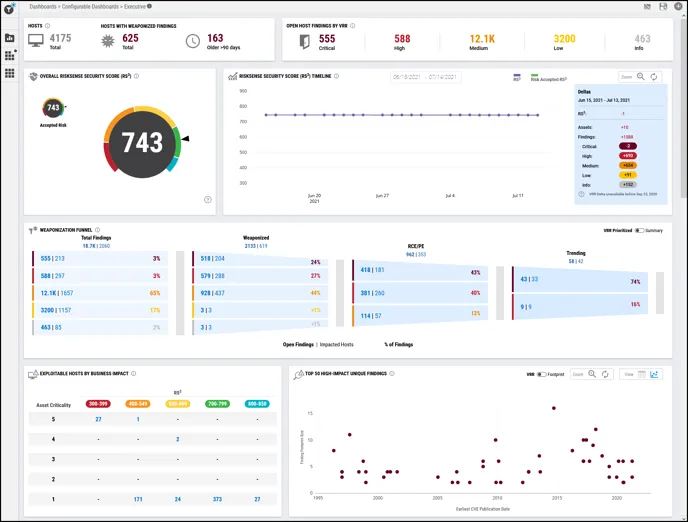Click 27 hosts in criticality 5 row
This screenshot has width=688, height=522.
[98, 419]
